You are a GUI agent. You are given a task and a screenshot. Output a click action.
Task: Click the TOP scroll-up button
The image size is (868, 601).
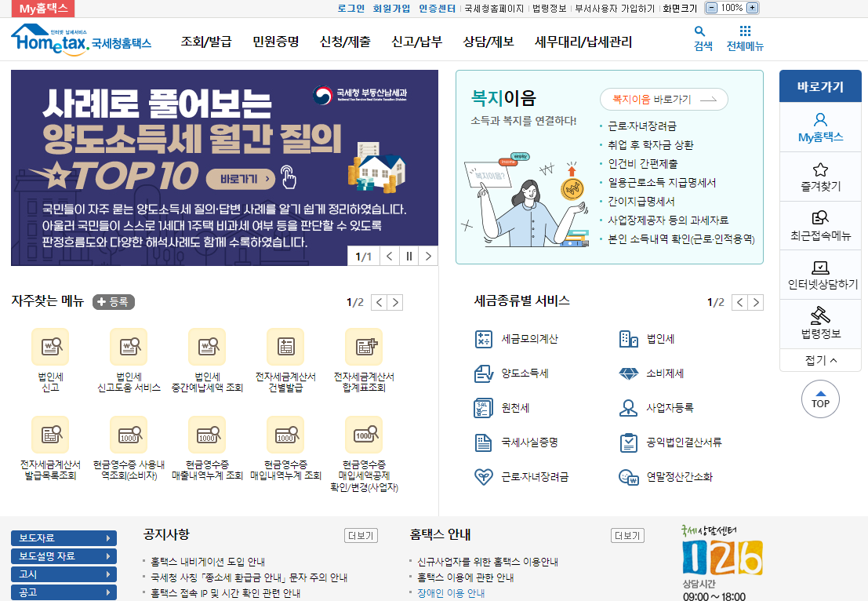[820, 399]
